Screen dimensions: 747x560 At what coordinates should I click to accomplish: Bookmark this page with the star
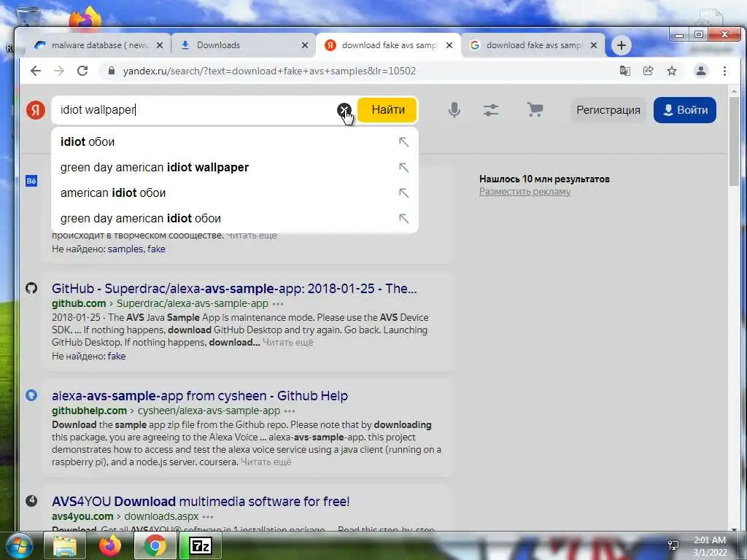[x=672, y=71]
